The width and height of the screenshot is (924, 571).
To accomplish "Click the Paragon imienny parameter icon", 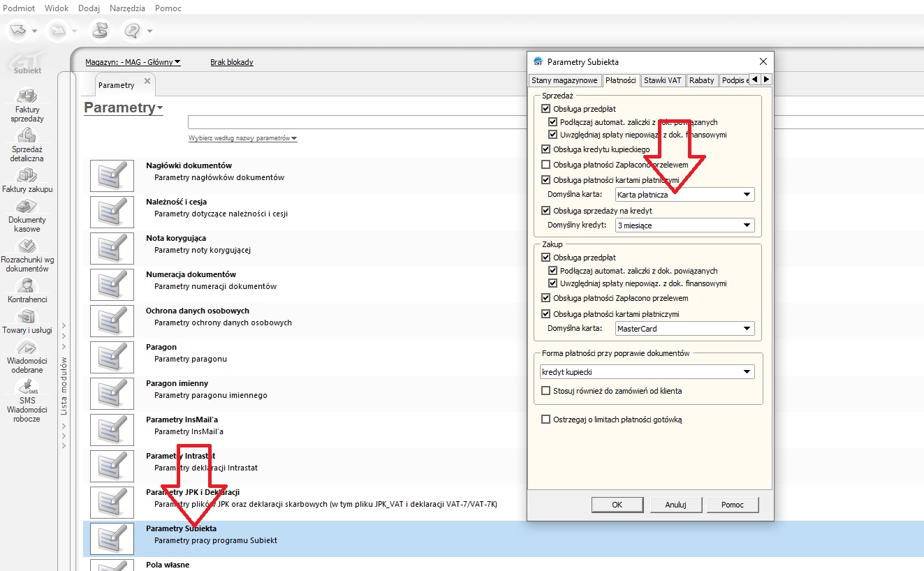I will [x=112, y=394].
